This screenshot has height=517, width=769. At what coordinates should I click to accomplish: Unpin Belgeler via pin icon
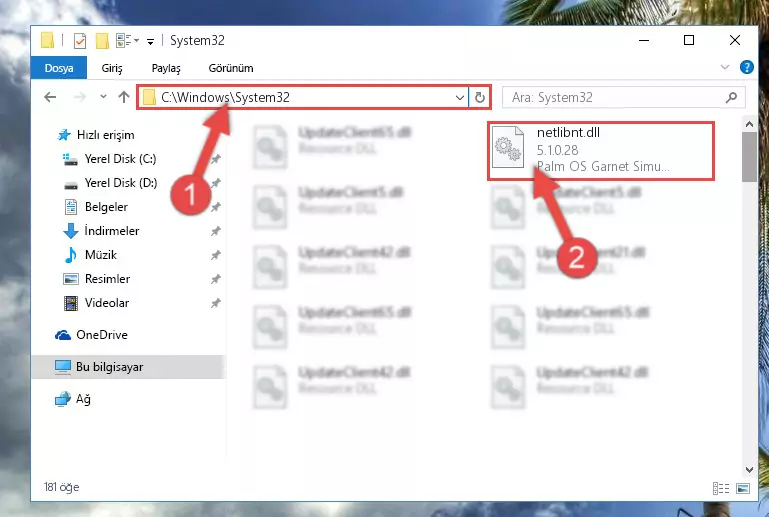tap(215, 207)
